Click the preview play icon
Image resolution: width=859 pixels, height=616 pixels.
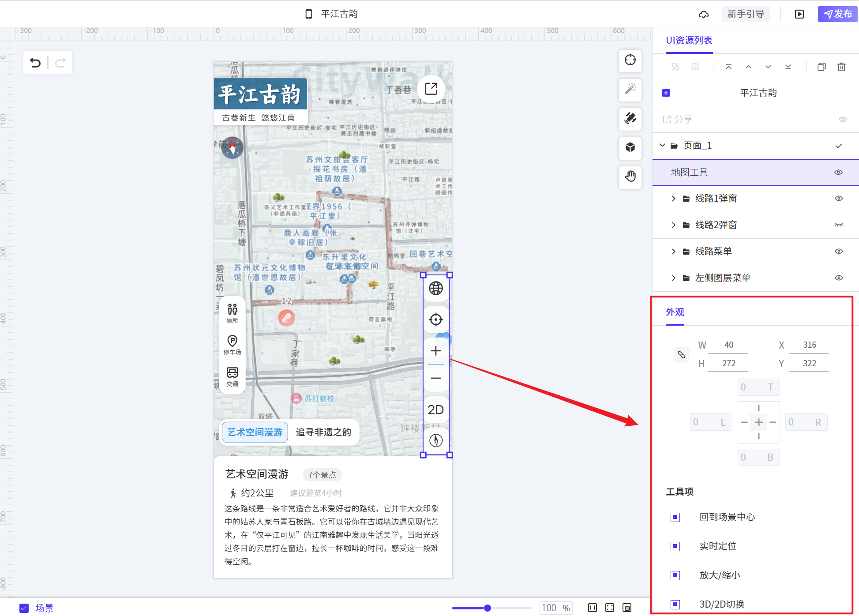click(799, 14)
